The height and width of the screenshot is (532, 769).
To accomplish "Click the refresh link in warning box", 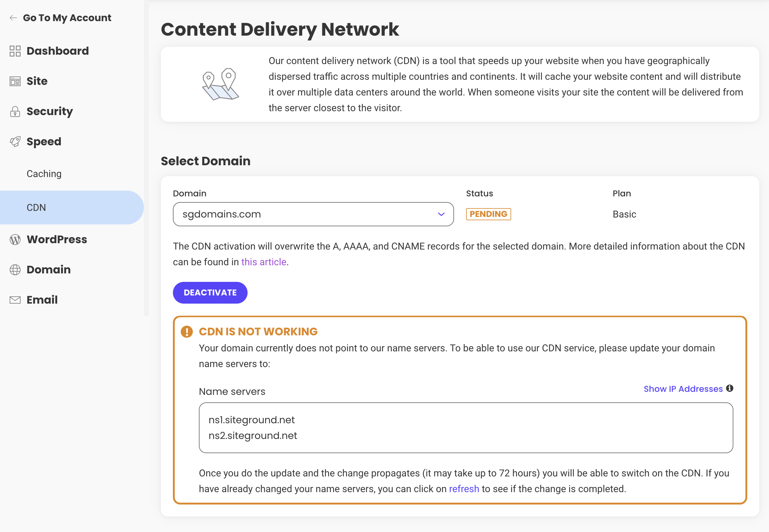I will pyautogui.click(x=464, y=489).
